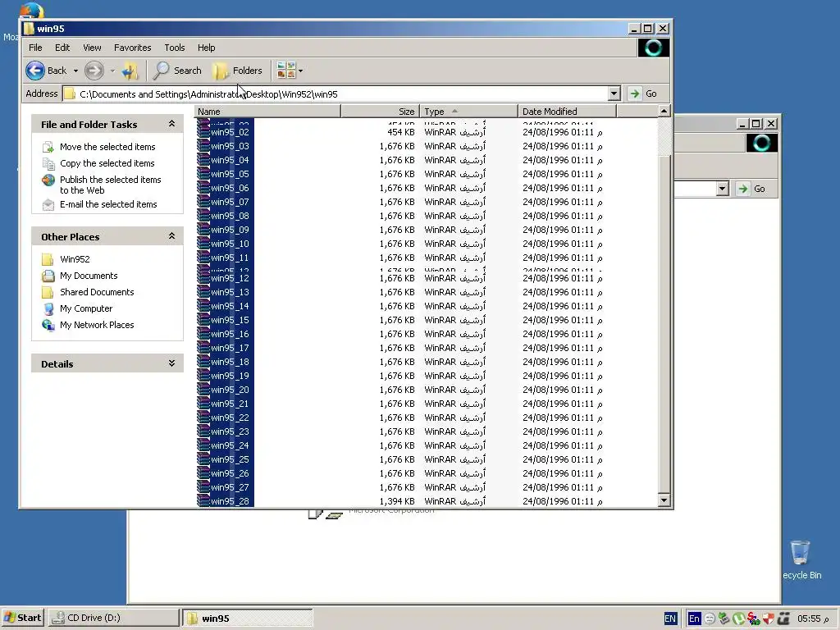Viewport: 840px width, 630px height.
Task: Click the red S tray icon
Action: tap(753, 619)
